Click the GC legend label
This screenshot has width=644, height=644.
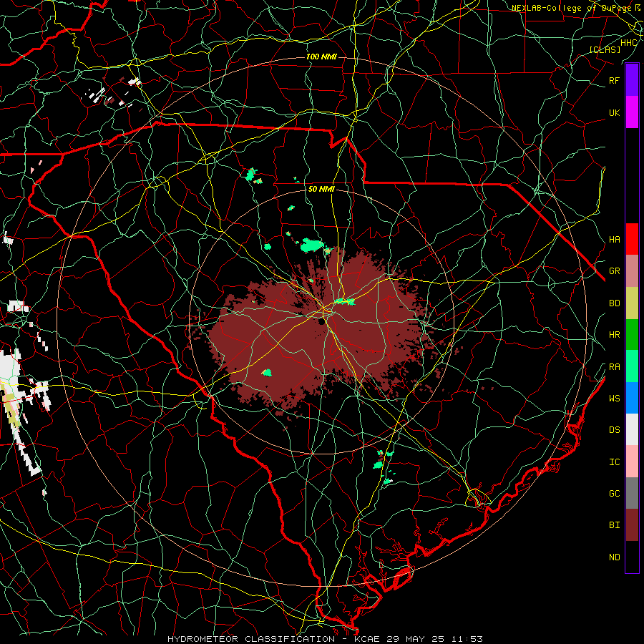click(614, 494)
